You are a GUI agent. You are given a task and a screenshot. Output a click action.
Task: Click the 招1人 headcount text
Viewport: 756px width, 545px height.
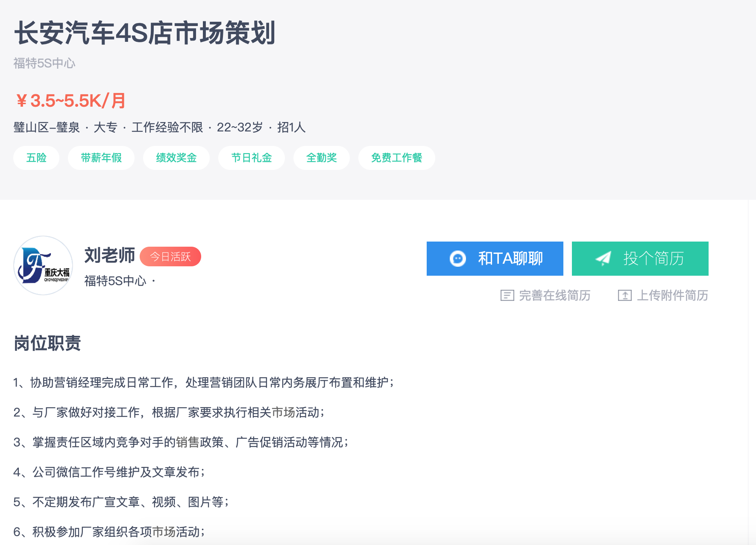[x=291, y=127]
